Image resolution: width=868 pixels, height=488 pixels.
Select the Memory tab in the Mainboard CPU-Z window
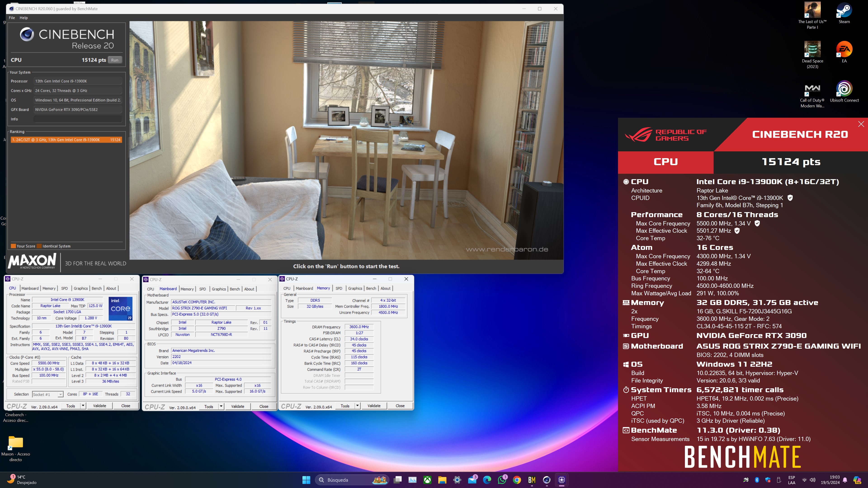point(187,289)
